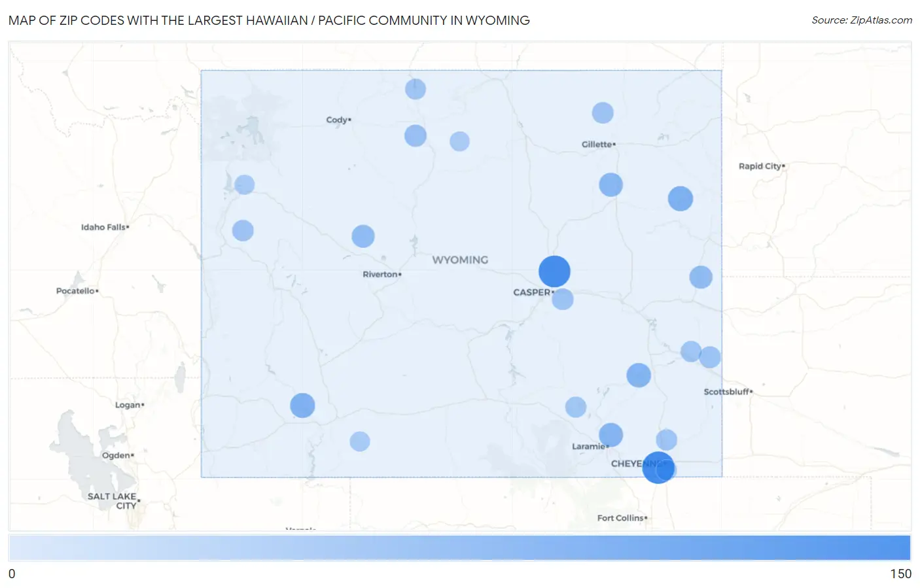920x588 pixels.
Task: Click the topmost bubble northeast of Cody
Action: [x=416, y=89]
